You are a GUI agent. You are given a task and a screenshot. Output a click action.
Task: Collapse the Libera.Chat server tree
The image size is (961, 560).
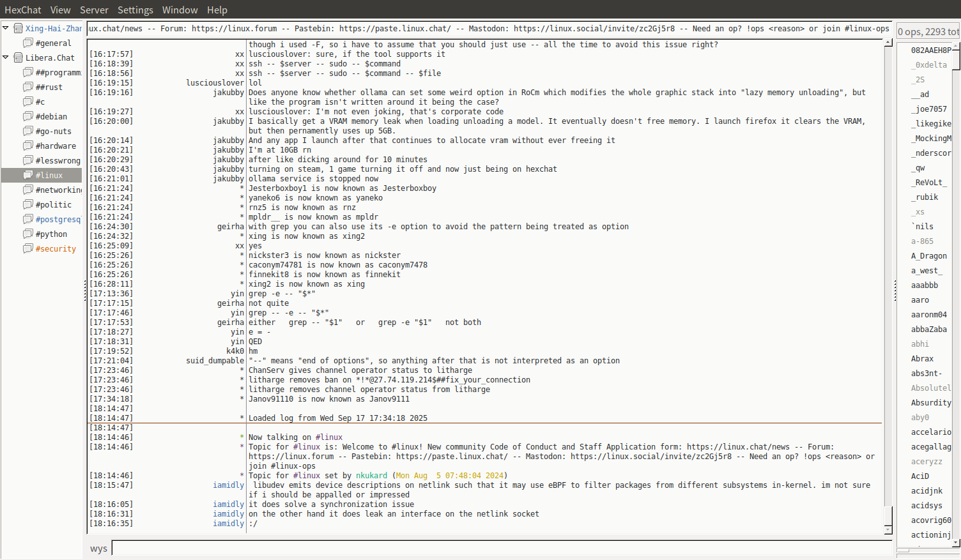pyautogui.click(x=6, y=57)
